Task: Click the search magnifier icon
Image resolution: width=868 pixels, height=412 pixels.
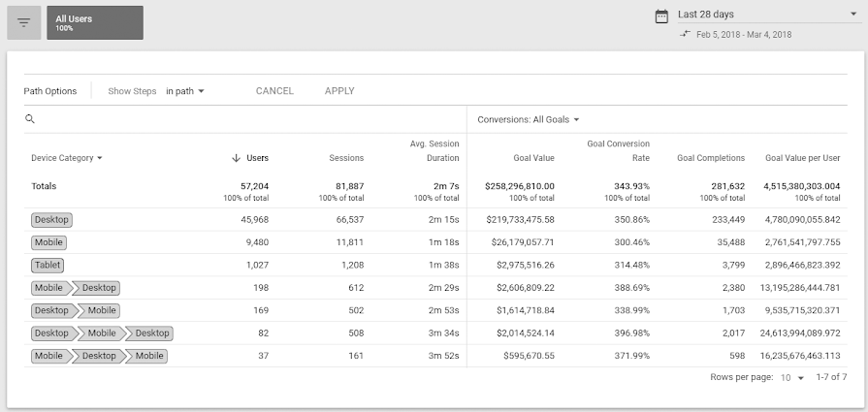Action: coord(30,119)
